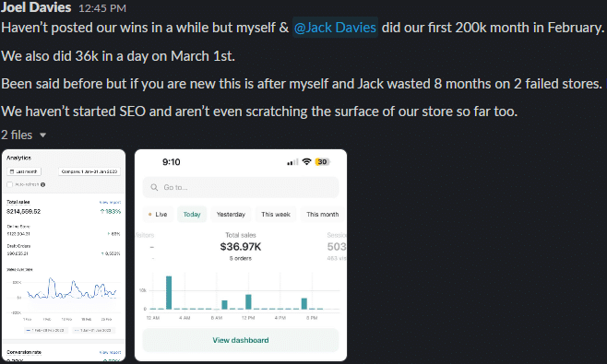Screen dimensions: 607x364
Task: Click the Go to search field
Action: 241,187
